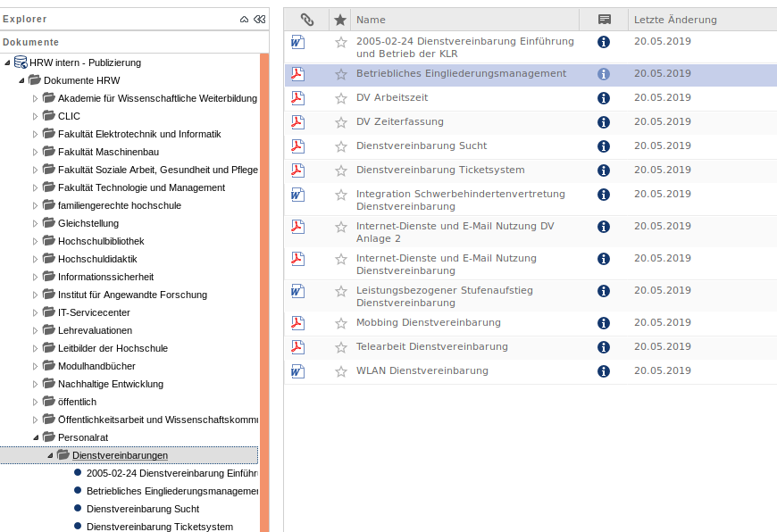Open PDF icon of Dienstvereinbarung Ticketsystem

297,170
